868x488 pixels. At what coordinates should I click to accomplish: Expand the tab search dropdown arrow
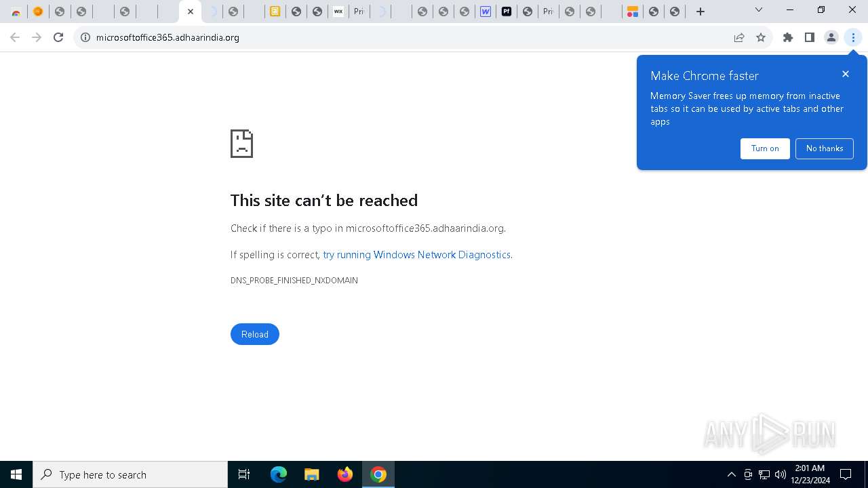point(759,10)
